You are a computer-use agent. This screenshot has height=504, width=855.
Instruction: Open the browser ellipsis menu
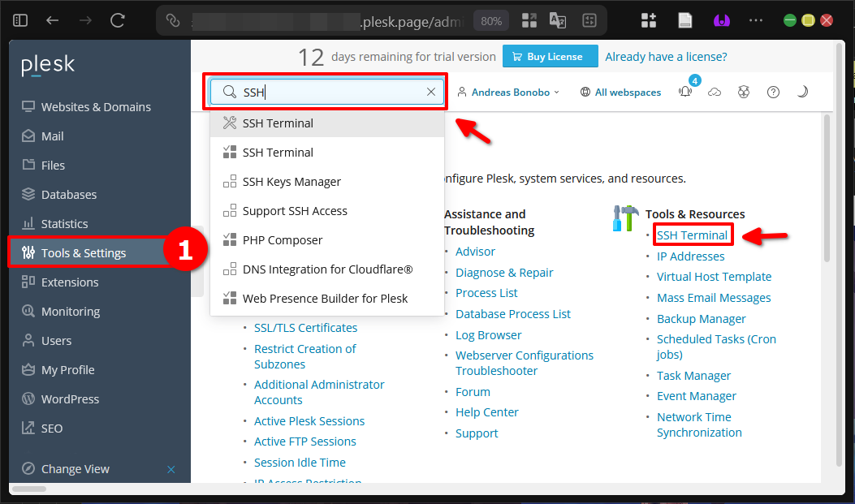(x=756, y=19)
